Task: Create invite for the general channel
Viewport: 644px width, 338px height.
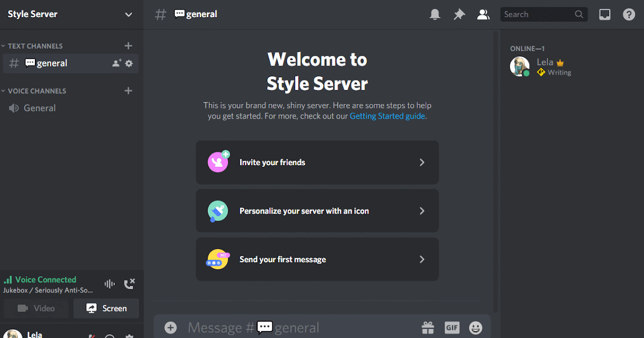Action: (116, 63)
